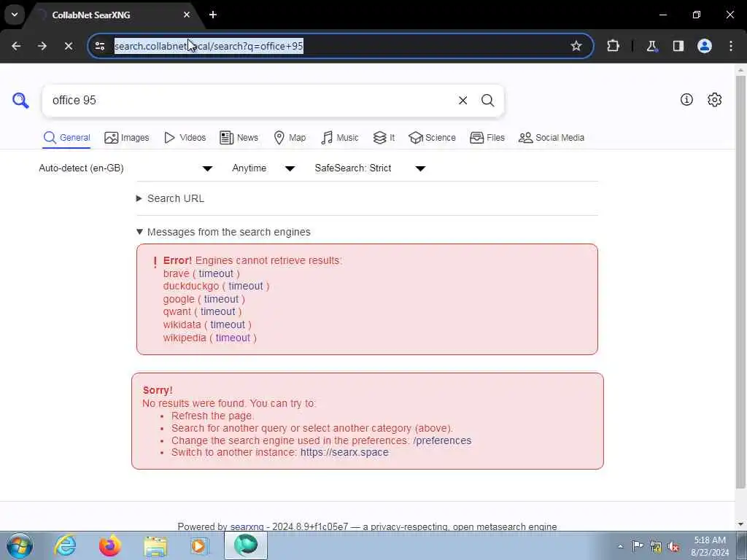Image resolution: width=747 pixels, height=560 pixels.
Task: Open the media player taskbar icon
Action: point(200,546)
